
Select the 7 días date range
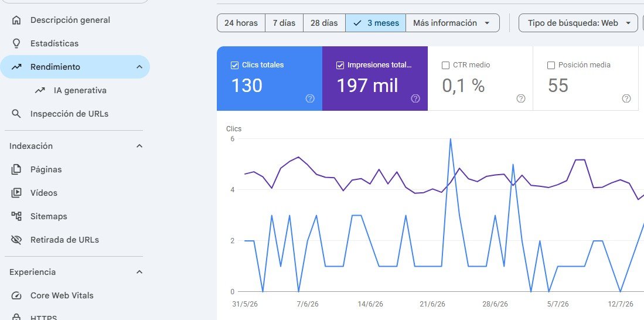pyautogui.click(x=284, y=23)
